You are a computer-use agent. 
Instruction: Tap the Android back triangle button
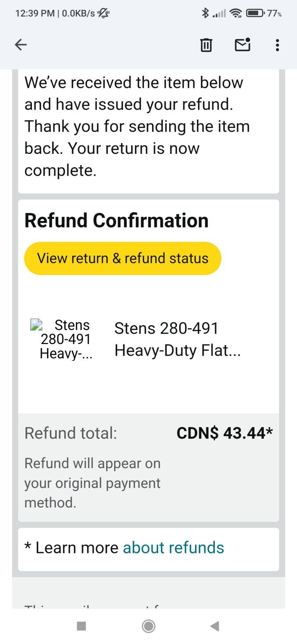[x=214, y=625]
